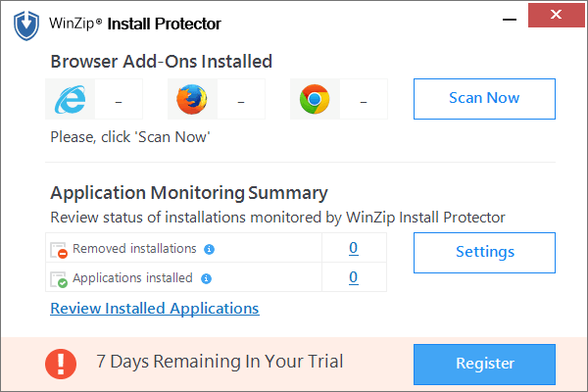Image resolution: width=588 pixels, height=392 pixels.
Task: Start a scan with Scan Now
Action: [x=484, y=98]
